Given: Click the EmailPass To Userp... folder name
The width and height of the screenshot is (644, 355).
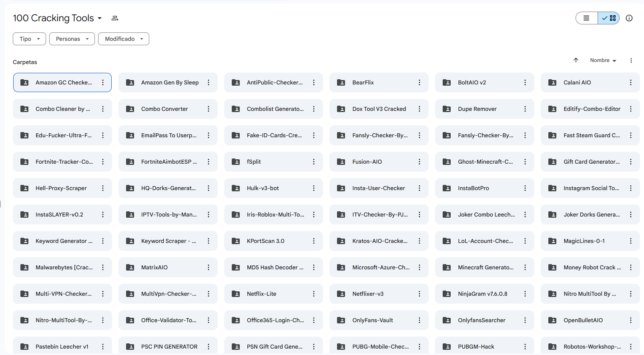Looking at the screenshot, I should 169,135.
